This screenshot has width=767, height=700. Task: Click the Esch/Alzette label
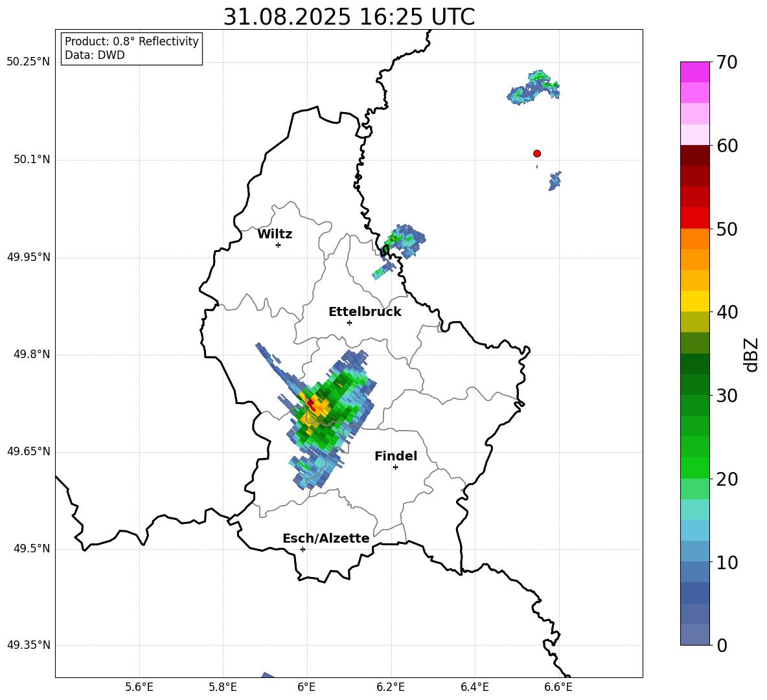tap(326, 539)
